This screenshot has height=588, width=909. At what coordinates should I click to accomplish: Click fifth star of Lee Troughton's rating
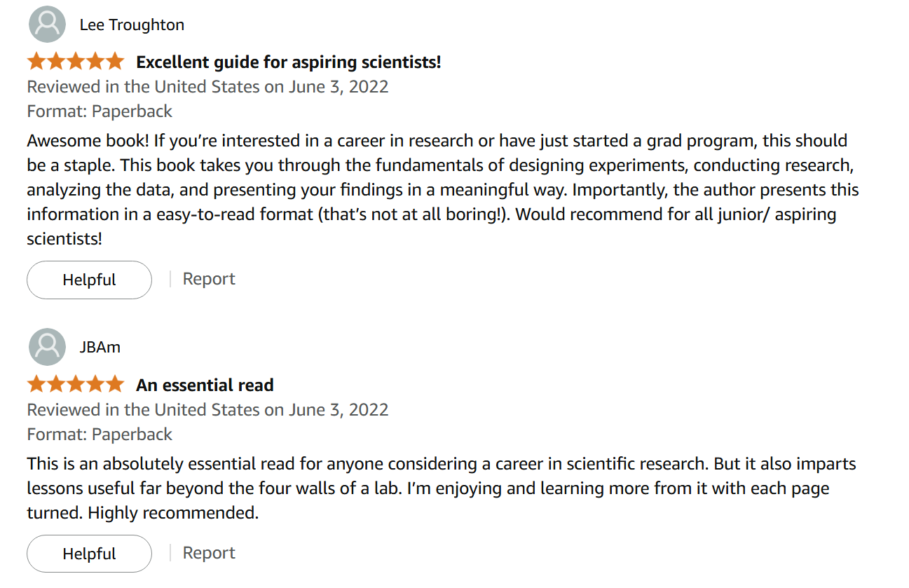click(x=114, y=62)
